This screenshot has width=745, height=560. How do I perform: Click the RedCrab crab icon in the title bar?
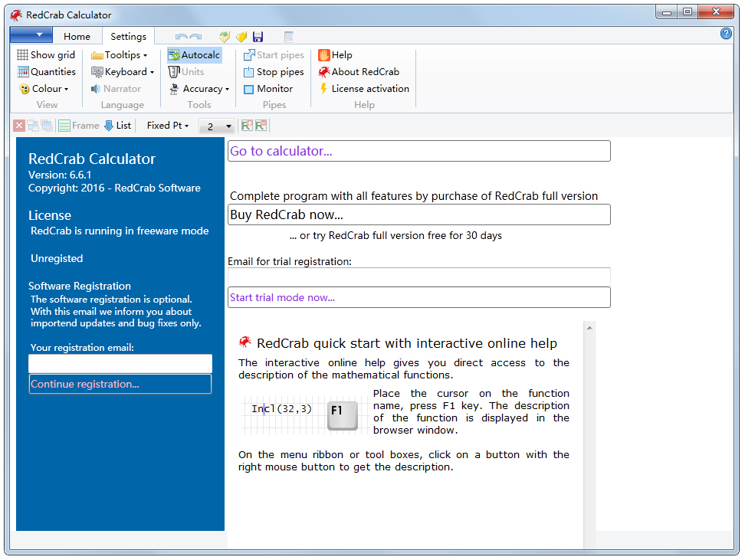(16, 15)
